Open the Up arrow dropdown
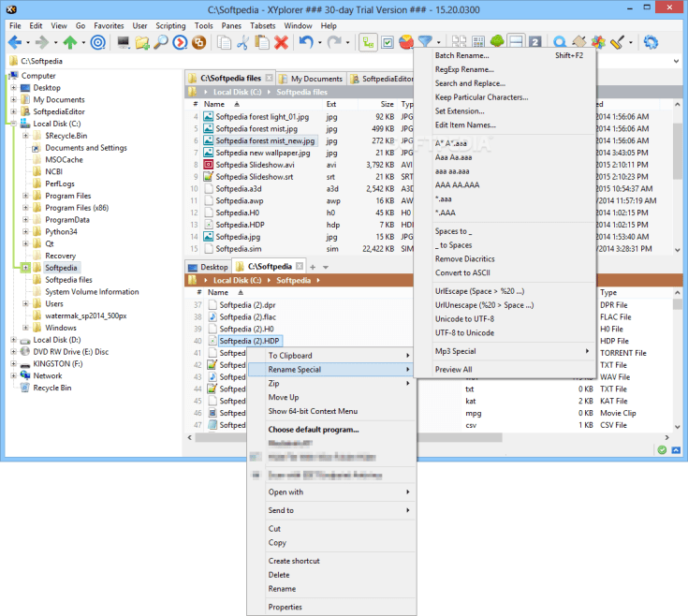The image size is (688, 616). (83, 43)
